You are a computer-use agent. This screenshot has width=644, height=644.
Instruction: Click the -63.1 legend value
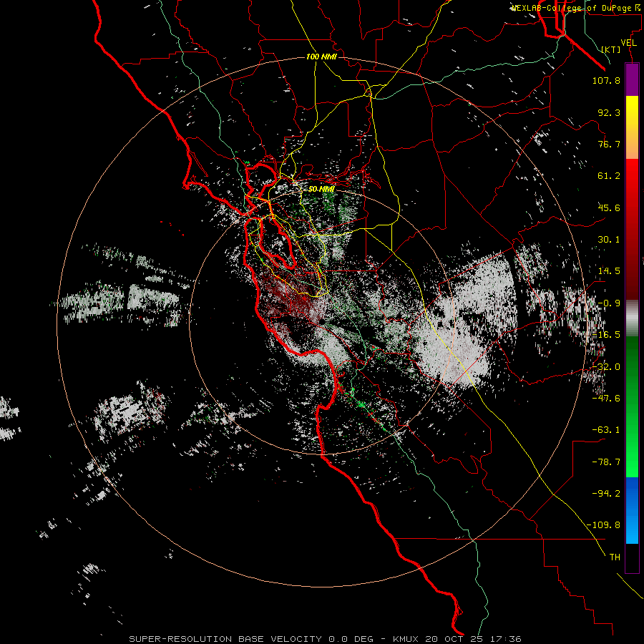(606, 430)
